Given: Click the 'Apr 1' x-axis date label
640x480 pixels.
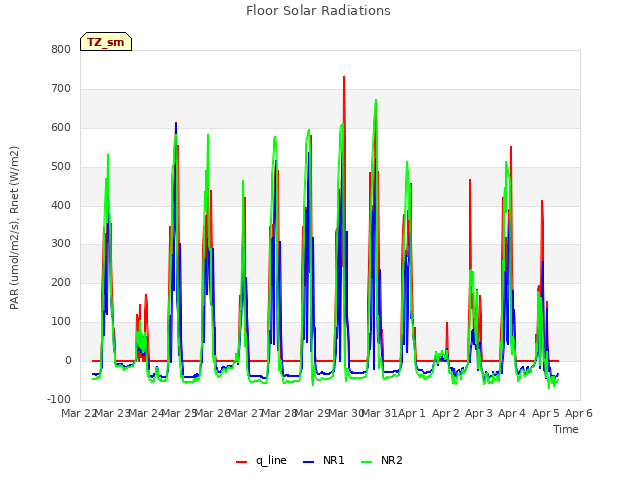Looking at the screenshot, I should click(412, 413).
